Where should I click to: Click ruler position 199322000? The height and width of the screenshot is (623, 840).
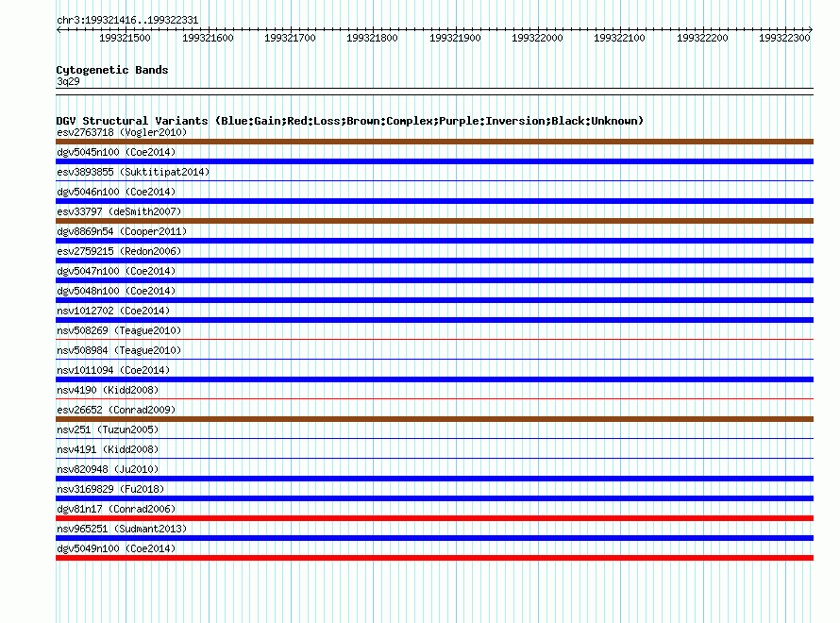[537, 38]
